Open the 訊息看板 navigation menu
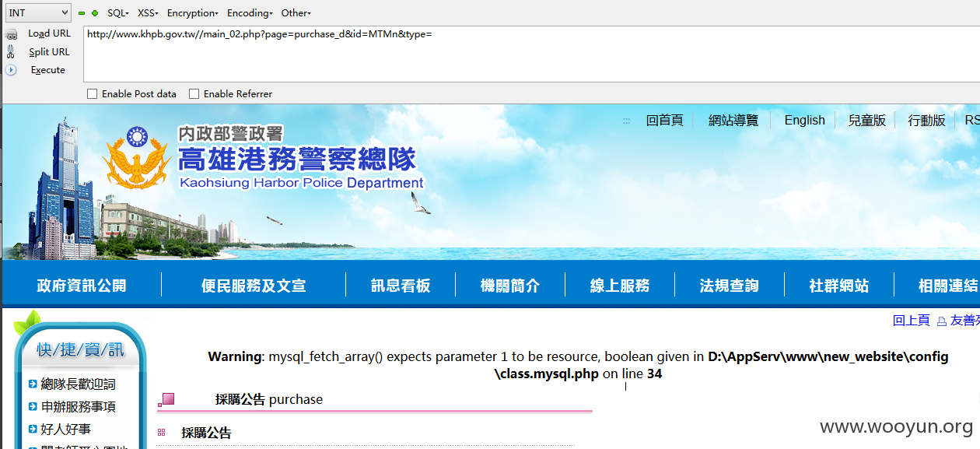 coord(401,286)
